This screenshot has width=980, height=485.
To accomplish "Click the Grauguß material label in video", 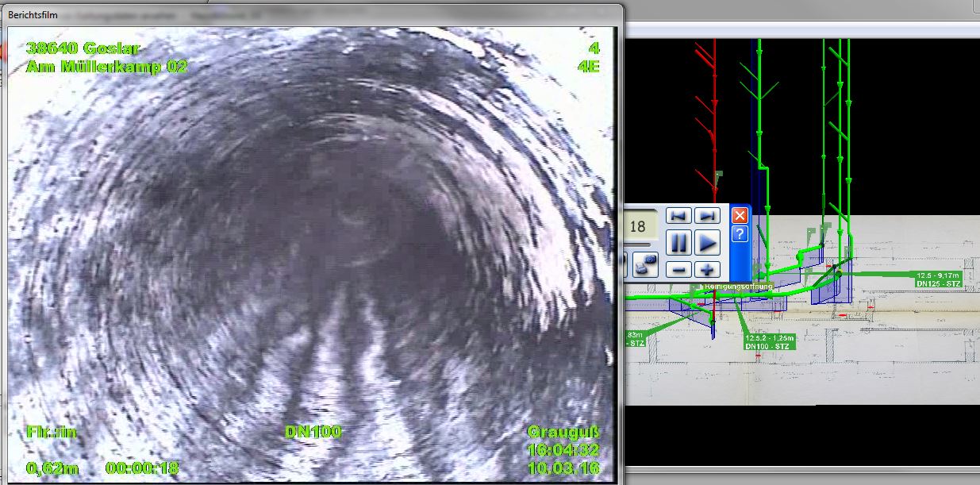I will tap(563, 432).
